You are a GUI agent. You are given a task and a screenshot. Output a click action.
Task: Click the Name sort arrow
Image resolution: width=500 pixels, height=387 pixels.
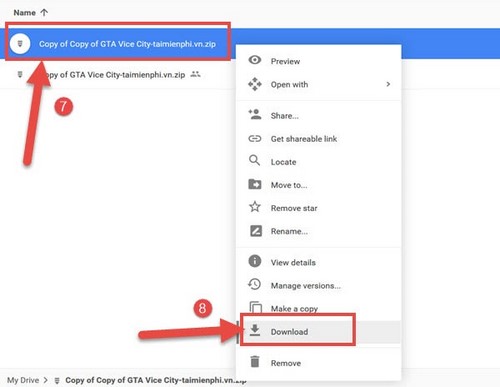pyautogui.click(x=44, y=13)
